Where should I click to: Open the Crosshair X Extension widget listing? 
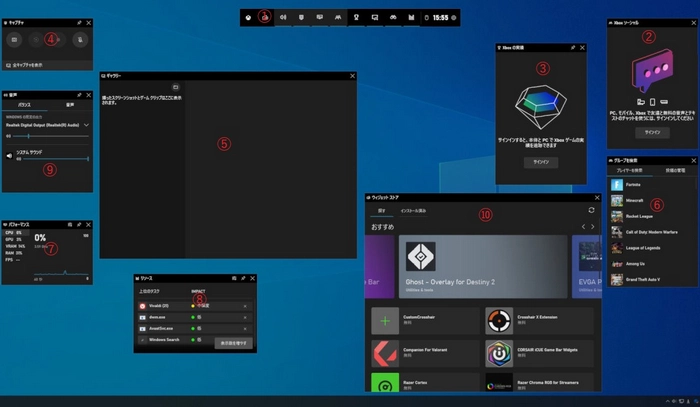(x=540, y=321)
